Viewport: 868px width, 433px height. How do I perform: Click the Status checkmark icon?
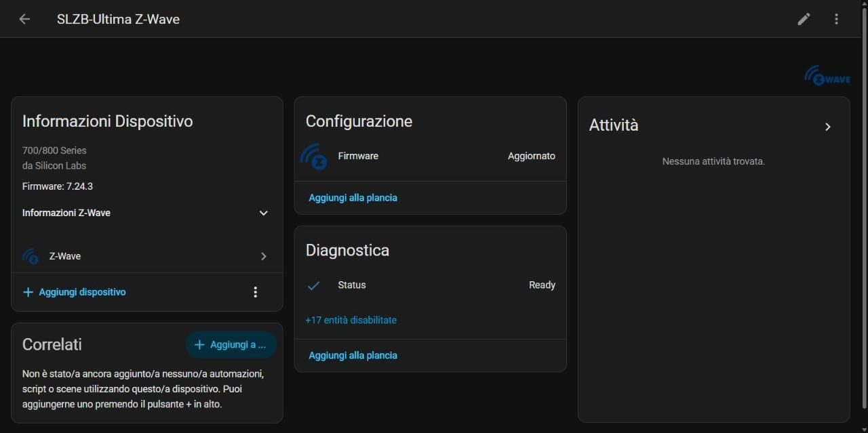313,285
